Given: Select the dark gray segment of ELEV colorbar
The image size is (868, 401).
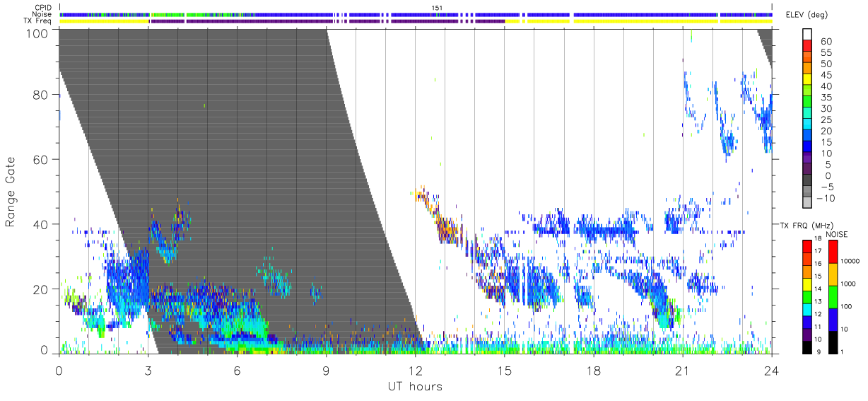Looking at the screenshot, I should point(807,180).
